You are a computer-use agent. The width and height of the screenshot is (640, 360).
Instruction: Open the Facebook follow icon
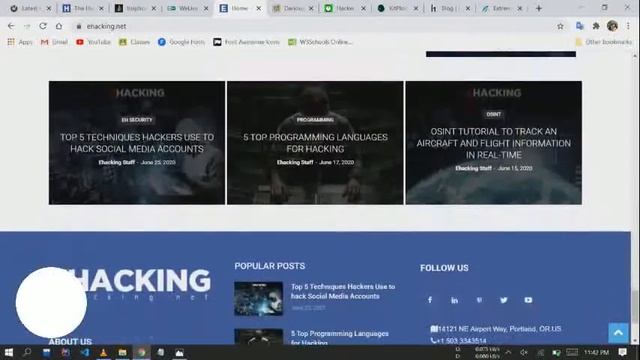(x=430, y=300)
